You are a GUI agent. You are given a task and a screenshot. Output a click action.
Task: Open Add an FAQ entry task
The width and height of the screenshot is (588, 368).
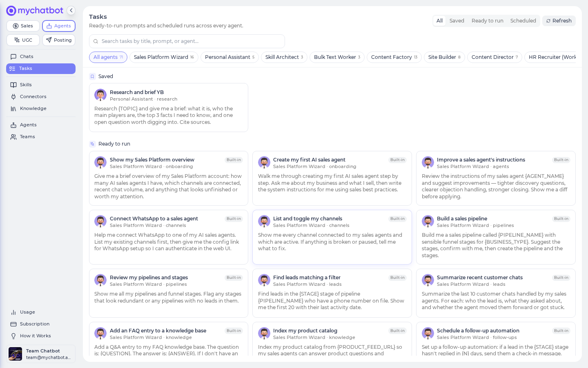pos(169,339)
